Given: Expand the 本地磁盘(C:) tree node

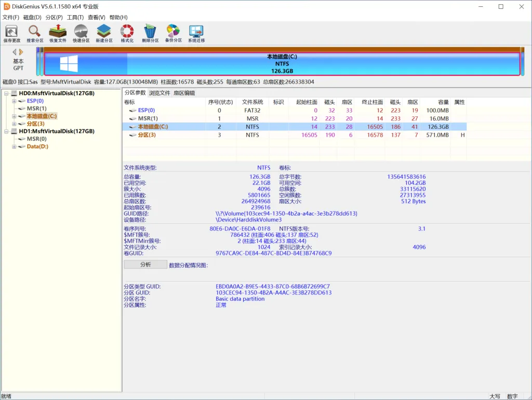Looking at the screenshot, I should click(x=14, y=116).
